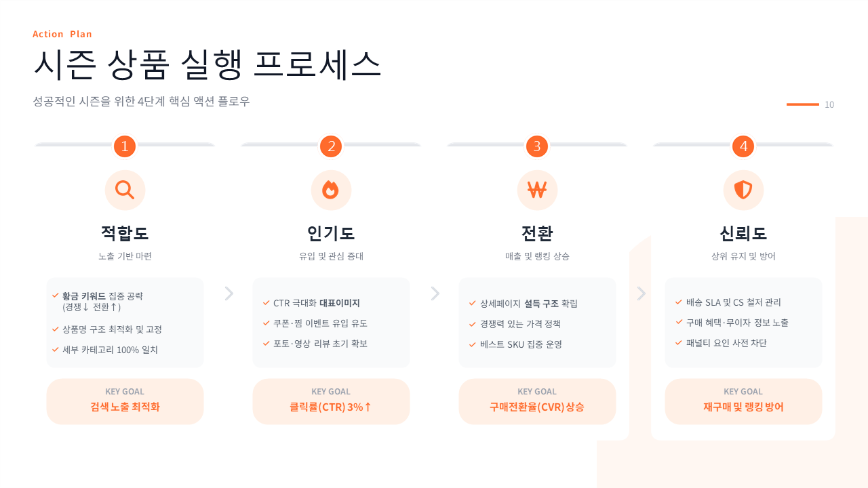
Task: Click the Action Plan label at top
Action: (62, 34)
